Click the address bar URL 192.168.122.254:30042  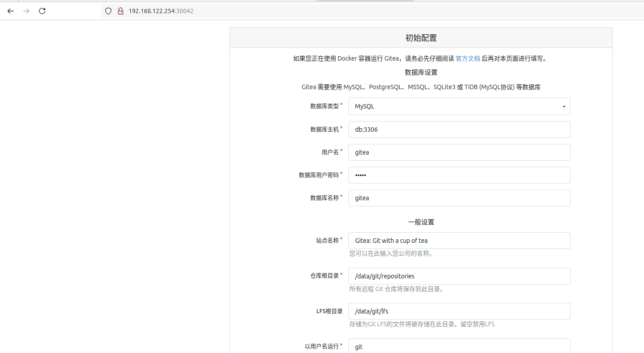pos(161,11)
